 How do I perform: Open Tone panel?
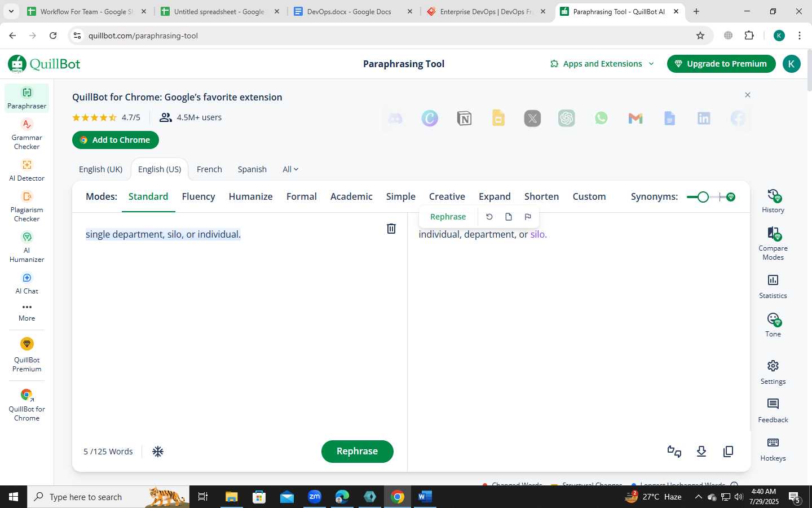coord(773,325)
